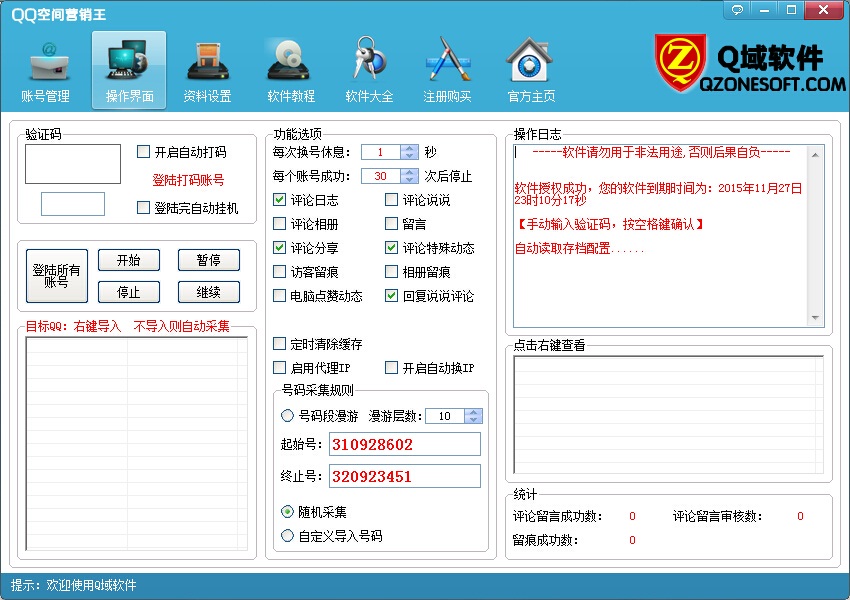The height and width of the screenshot is (600, 850).
Task: Decrease the 每个账号成功 count value
Action: click(x=409, y=179)
